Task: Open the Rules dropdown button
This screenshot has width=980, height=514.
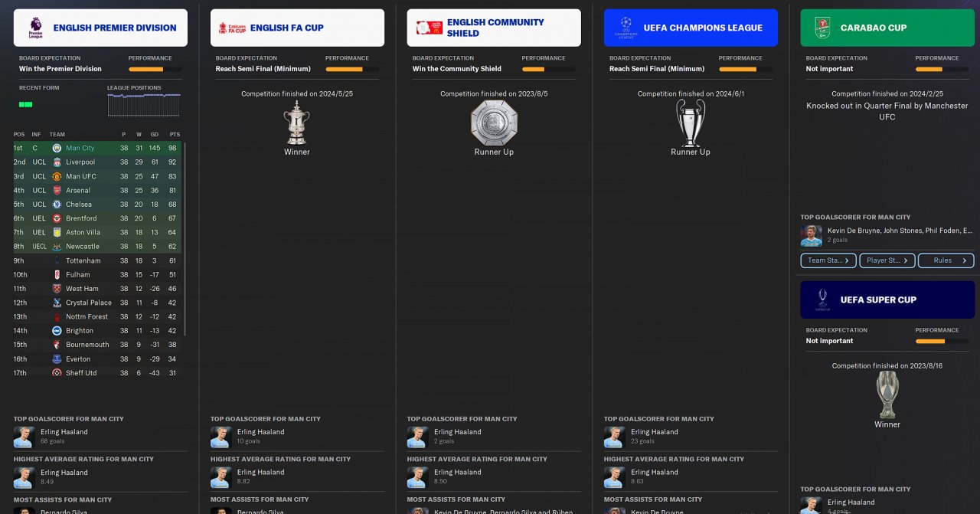Action: point(946,260)
